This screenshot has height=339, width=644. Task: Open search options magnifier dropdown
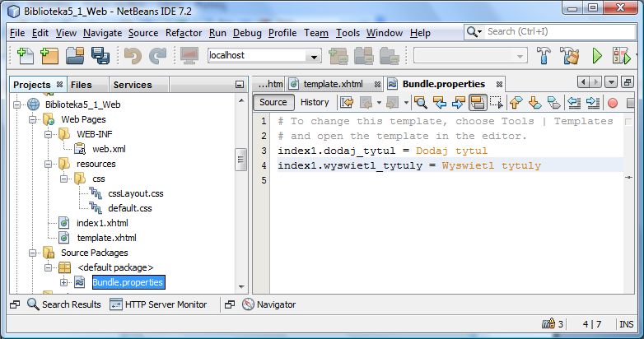click(474, 31)
